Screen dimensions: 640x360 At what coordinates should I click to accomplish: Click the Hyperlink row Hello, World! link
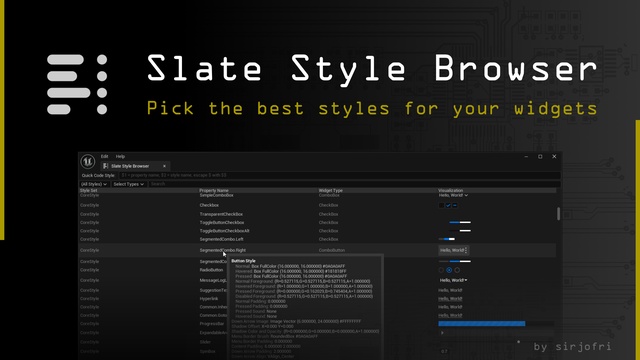[450, 299]
